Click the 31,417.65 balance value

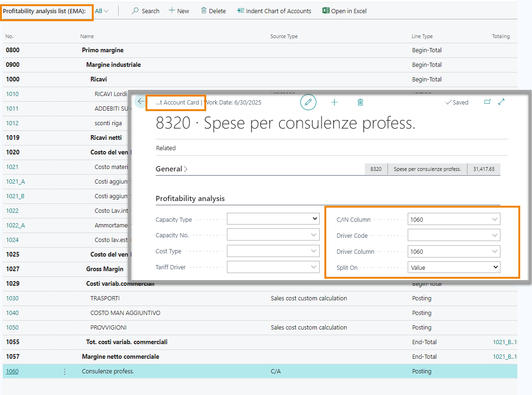point(484,169)
